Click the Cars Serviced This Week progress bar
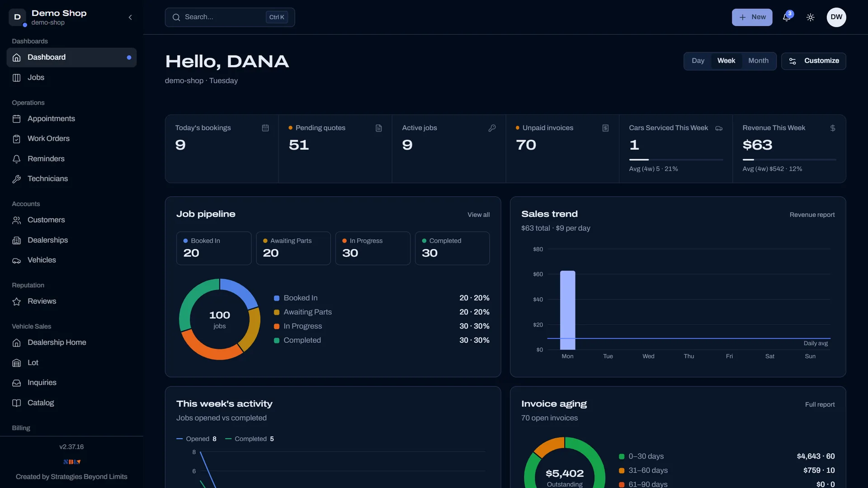868x488 pixels. (676, 160)
